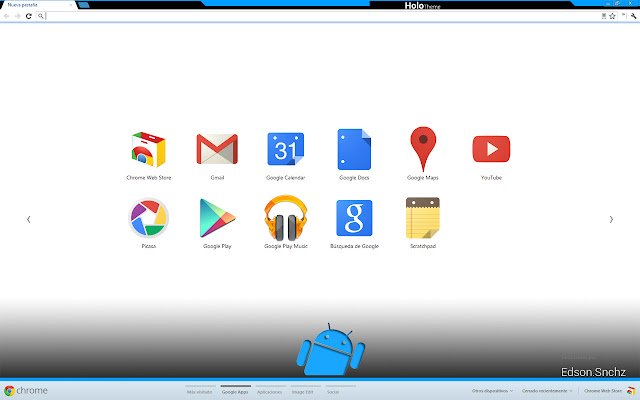The width and height of the screenshot is (640, 400).
Task: Open the Google Play Music app
Action: pos(285,218)
